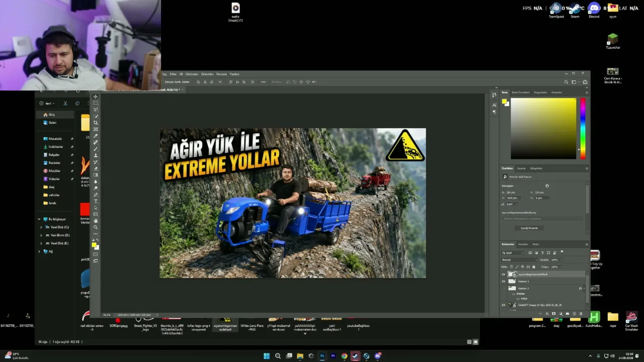Click the Cut scissors icon in File Explorer
This screenshot has height=362, width=644.
click(65, 104)
